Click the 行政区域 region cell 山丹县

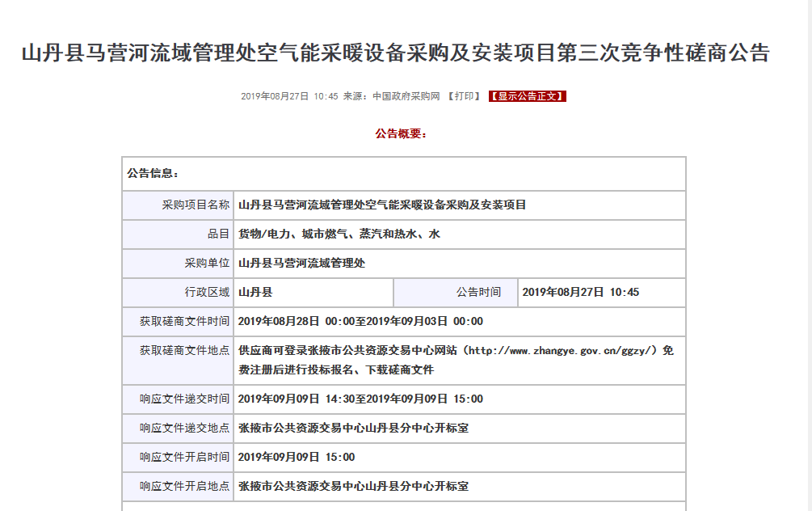(x=255, y=292)
